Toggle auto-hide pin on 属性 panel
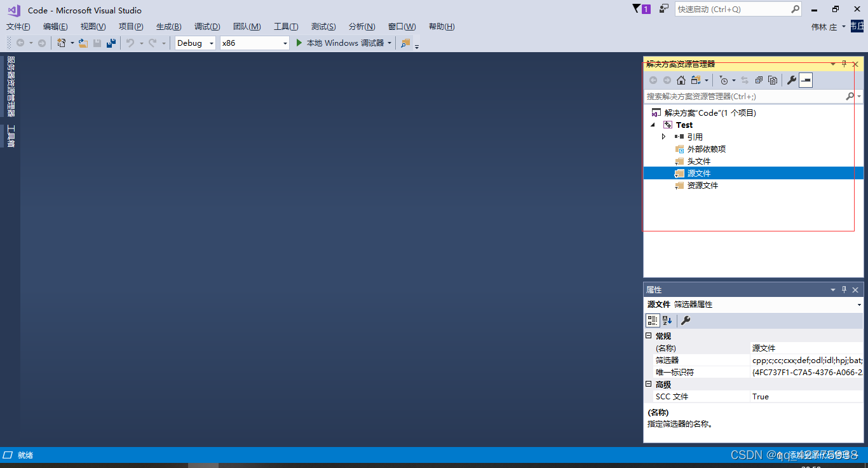The width and height of the screenshot is (868, 468). [844, 289]
